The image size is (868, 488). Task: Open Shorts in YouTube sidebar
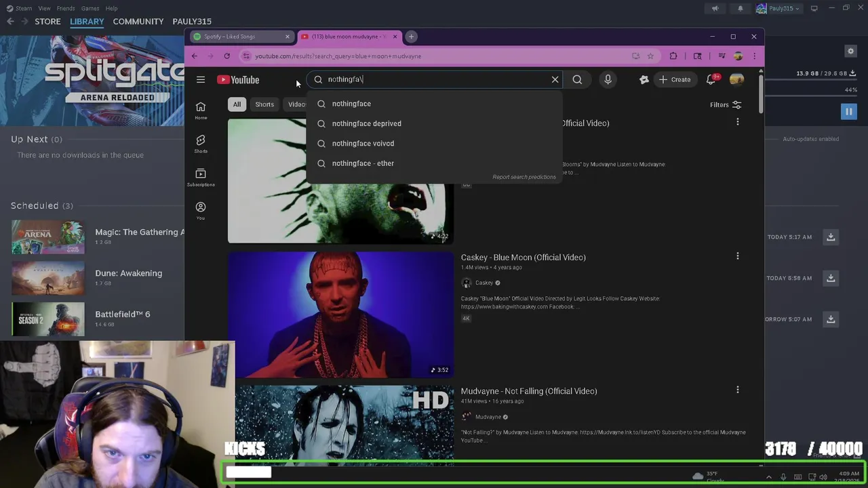pyautogui.click(x=201, y=144)
